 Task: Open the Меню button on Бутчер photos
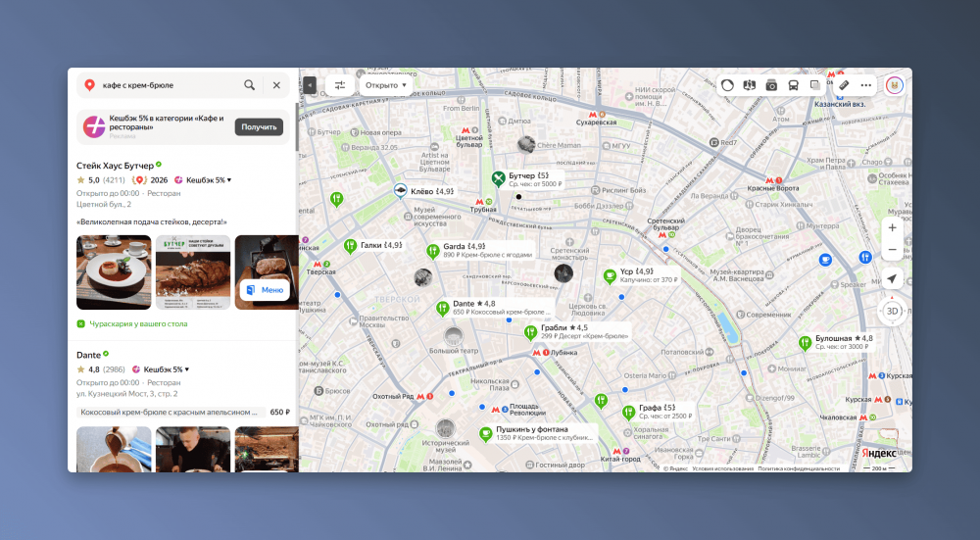click(x=265, y=290)
